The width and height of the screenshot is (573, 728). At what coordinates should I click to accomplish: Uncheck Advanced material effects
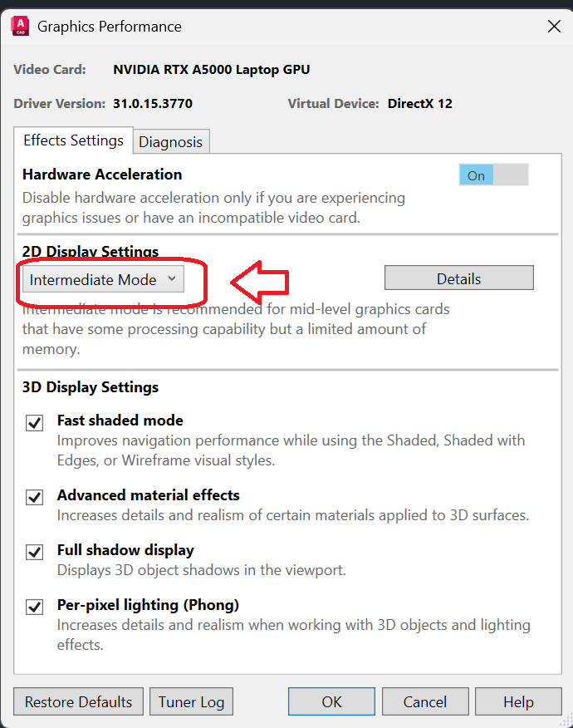pyautogui.click(x=34, y=497)
